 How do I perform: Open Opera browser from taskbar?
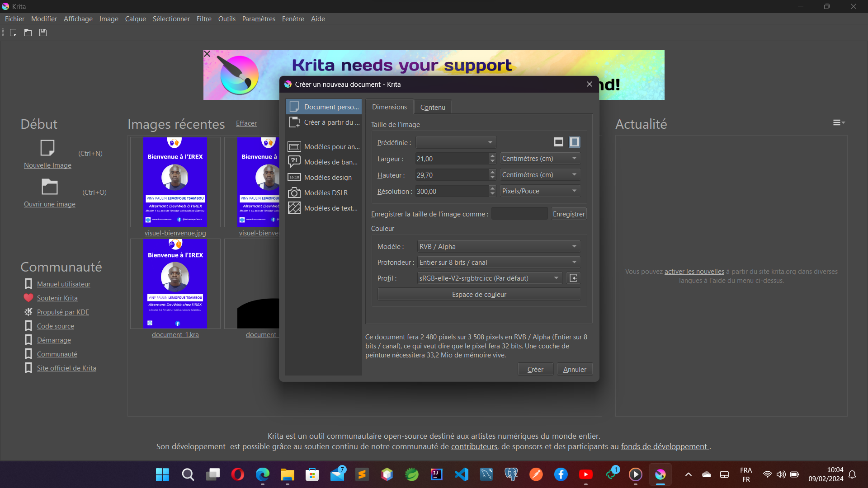(237, 474)
